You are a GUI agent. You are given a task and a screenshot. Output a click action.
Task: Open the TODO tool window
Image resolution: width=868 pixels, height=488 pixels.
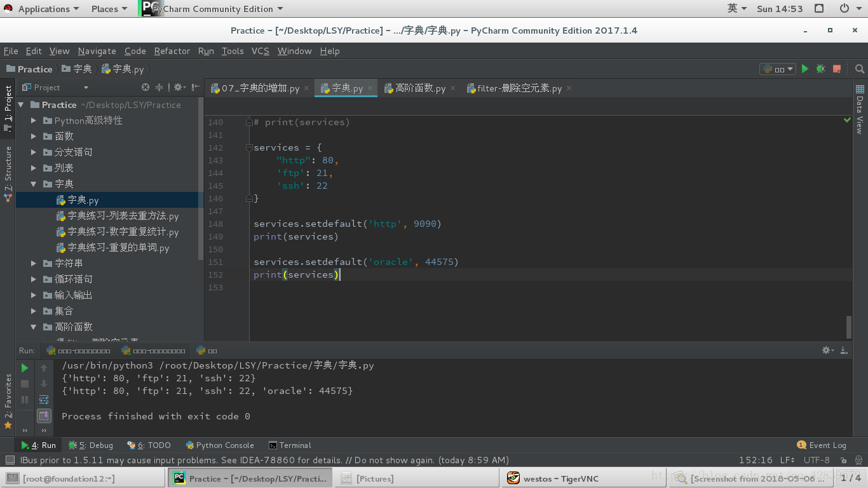pos(149,445)
